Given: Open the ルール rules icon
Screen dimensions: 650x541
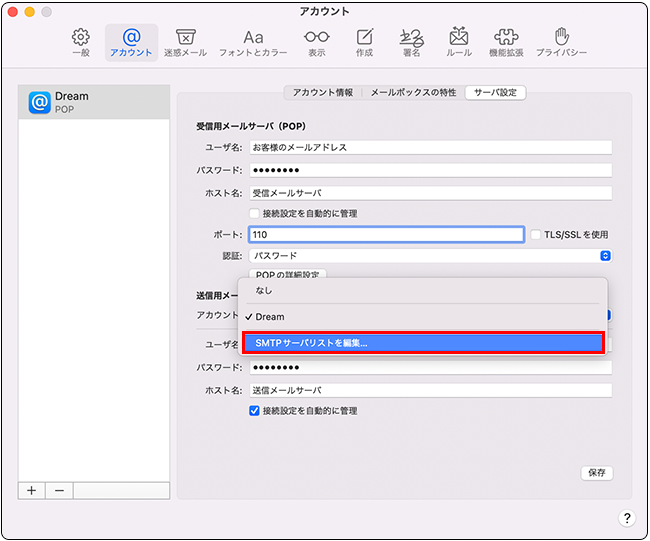Looking at the screenshot, I should [x=459, y=42].
